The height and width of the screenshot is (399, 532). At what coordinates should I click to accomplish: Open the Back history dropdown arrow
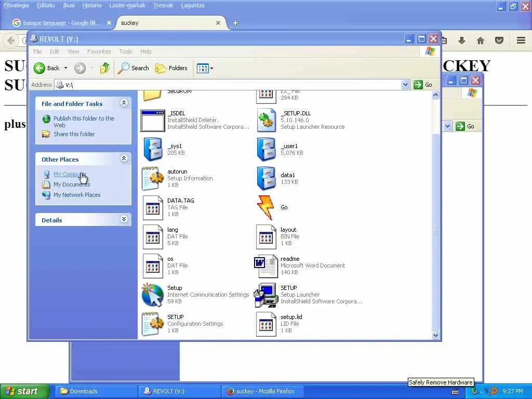coord(66,68)
